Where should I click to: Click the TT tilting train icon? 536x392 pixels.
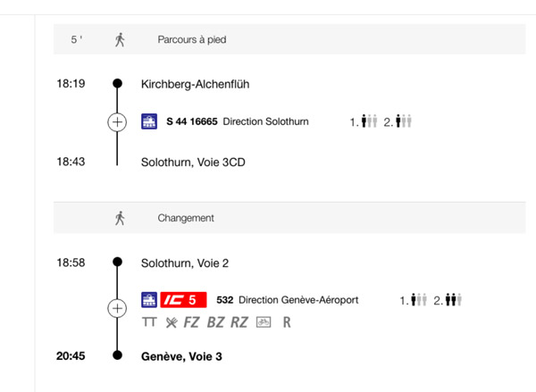[x=149, y=322]
